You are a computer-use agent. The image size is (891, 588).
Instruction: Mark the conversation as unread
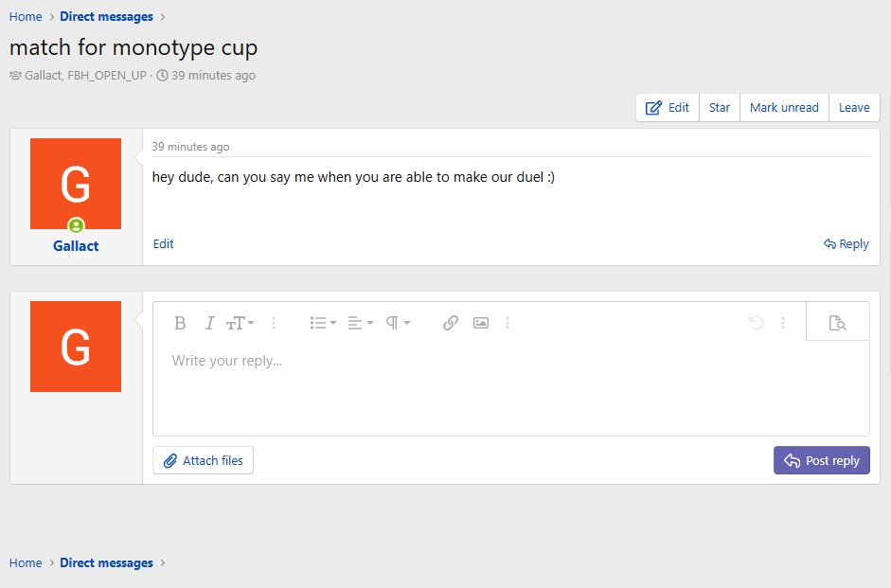[784, 108]
